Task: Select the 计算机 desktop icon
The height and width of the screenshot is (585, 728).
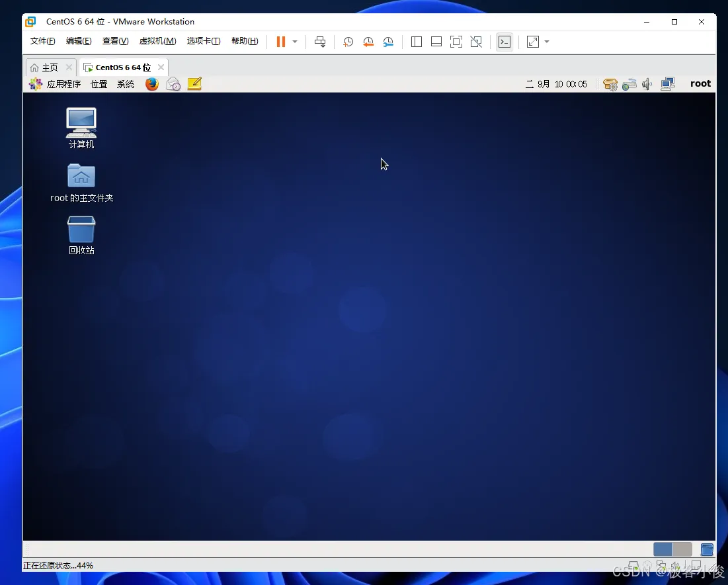Action: pyautogui.click(x=81, y=128)
